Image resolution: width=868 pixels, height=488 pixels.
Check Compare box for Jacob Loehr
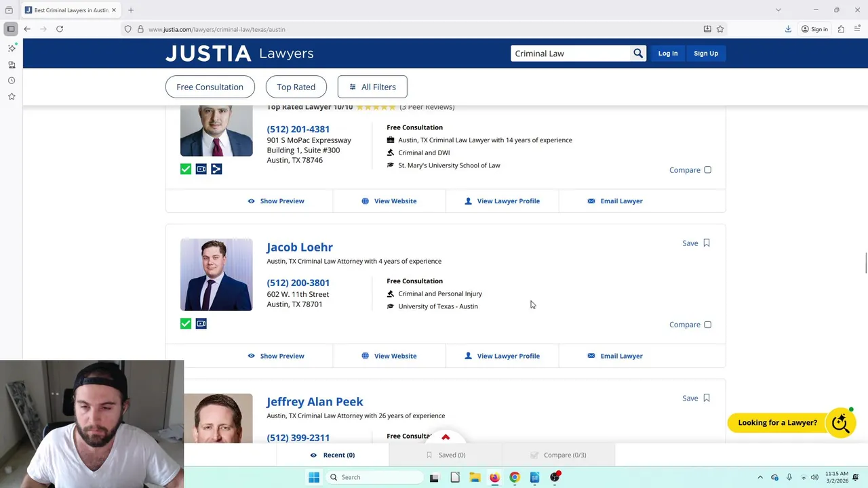coord(707,325)
